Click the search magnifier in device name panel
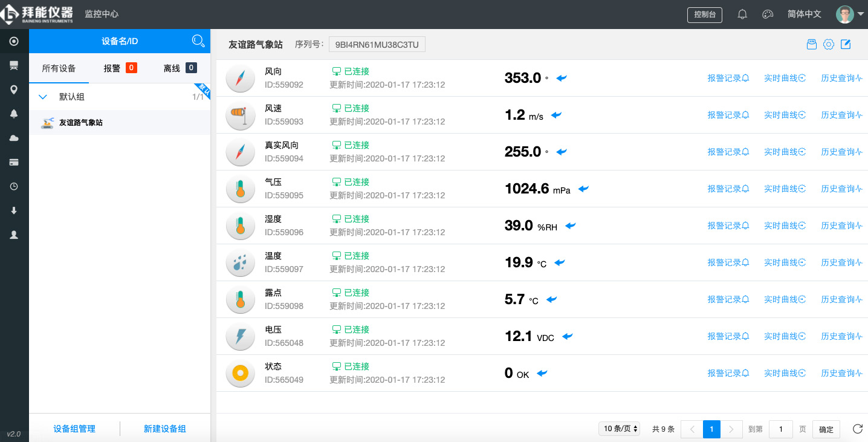The height and width of the screenshot is (442, 868). (x=198, y=41)
